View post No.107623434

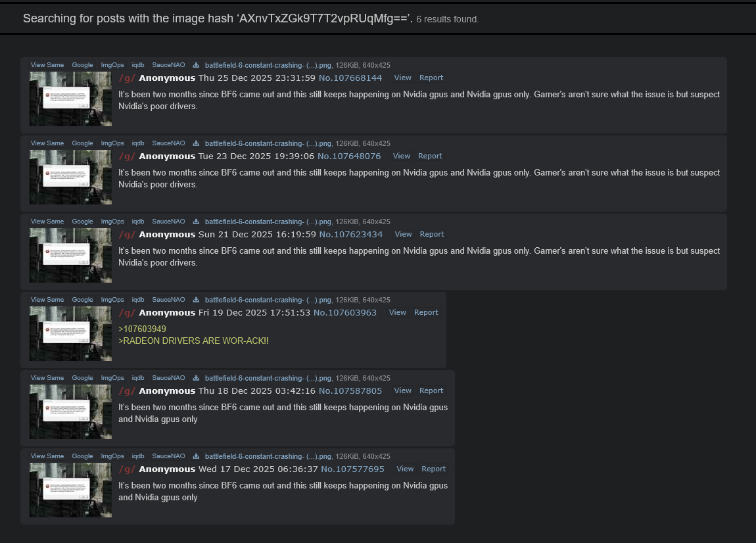click(x=403, y=235)
